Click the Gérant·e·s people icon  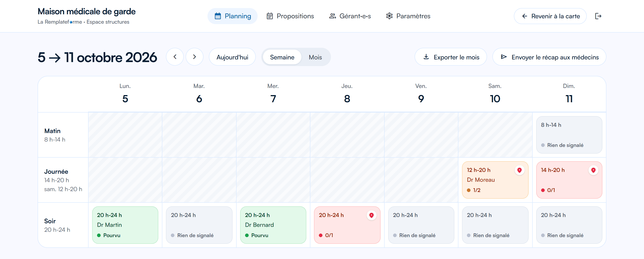(332, 16)
